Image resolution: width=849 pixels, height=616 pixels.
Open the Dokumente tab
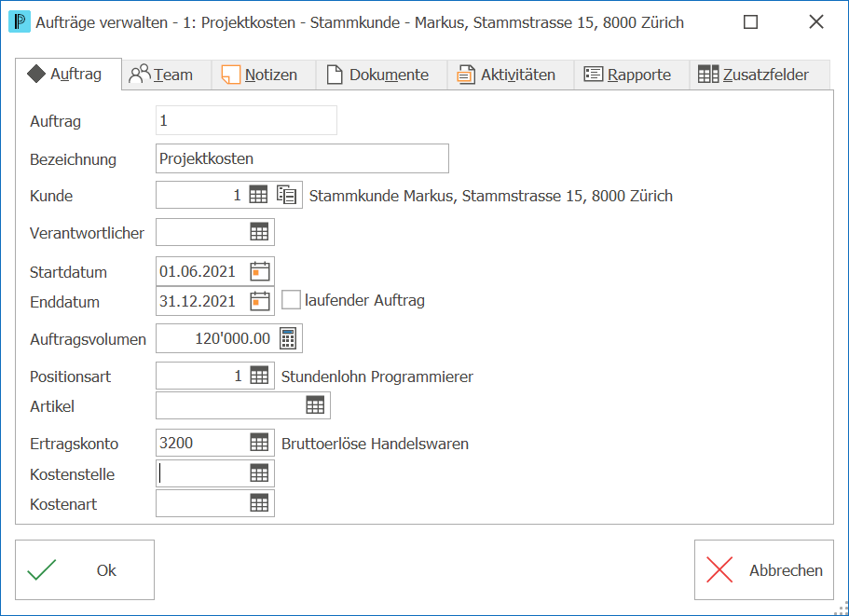[x=381, y=75]
